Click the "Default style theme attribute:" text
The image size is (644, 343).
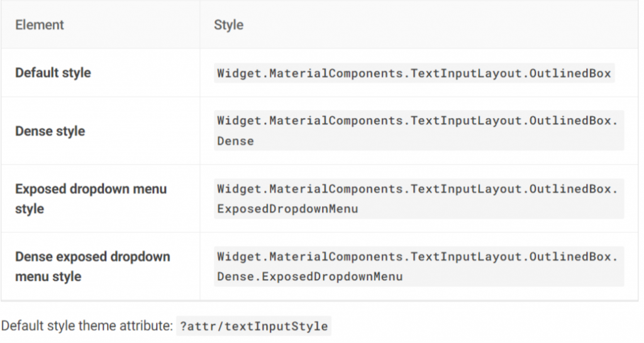point(86,327)
